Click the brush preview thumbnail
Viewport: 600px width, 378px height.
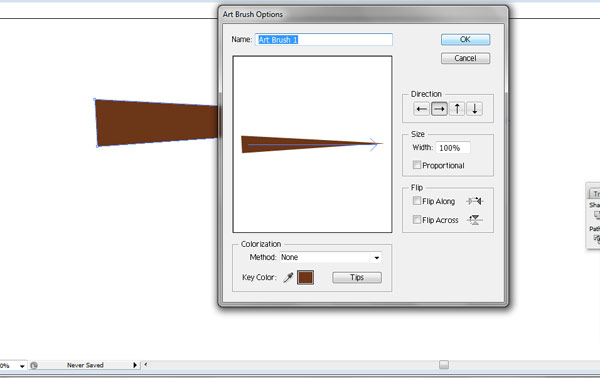point(312,144)
